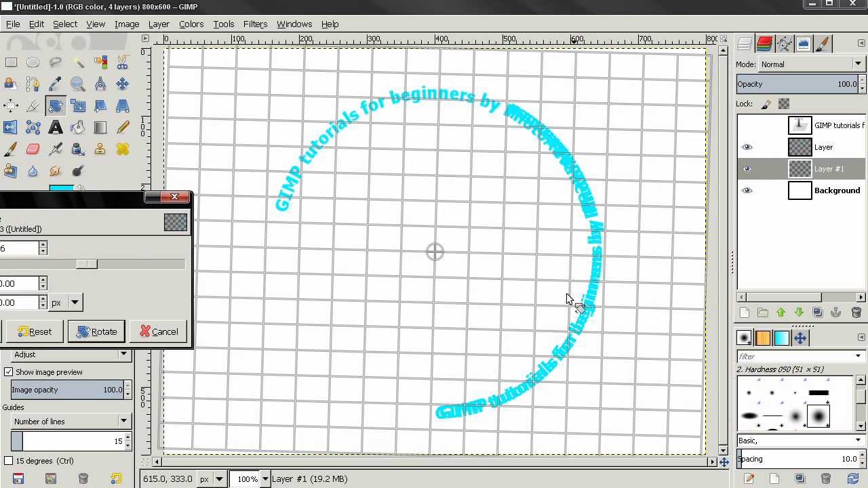The width and height of the screenshot is (868, 488).
Task: Uncheck Show image preview
Action: pyautogui.click(x=9, y=372)
